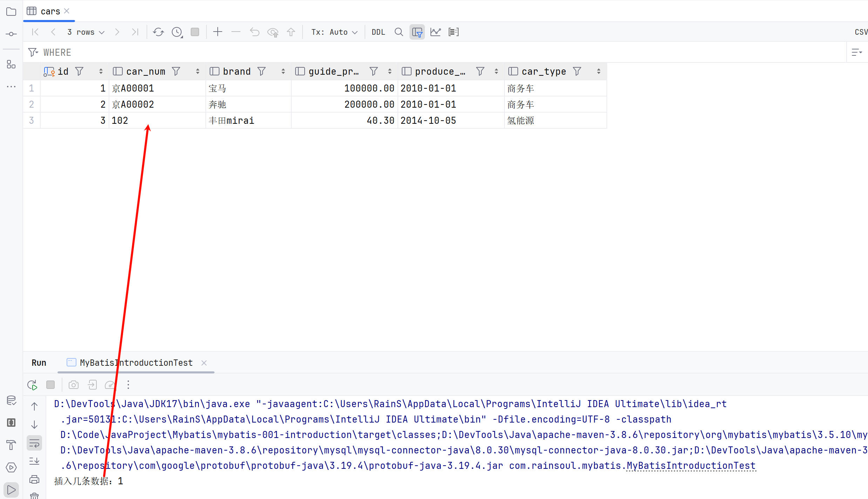Screen dimensions: 868x499
Task: Click the DDL button
Action: coord(378,32)
